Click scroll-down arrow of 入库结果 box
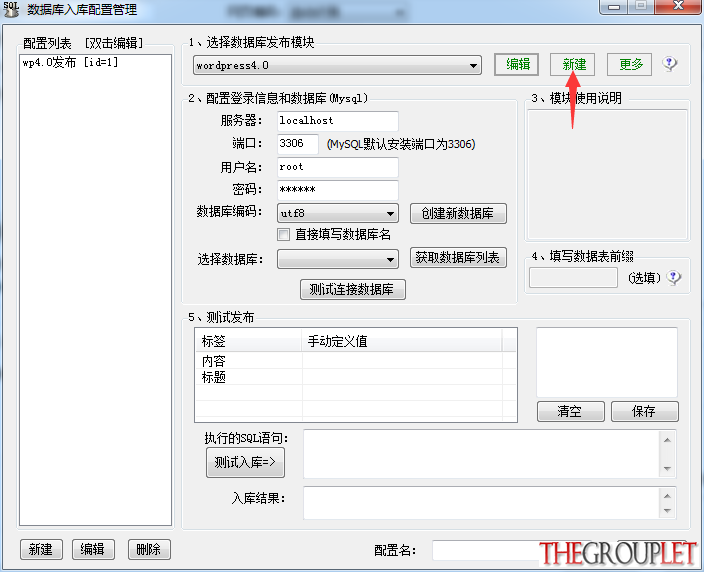The height and width of the screenshot is (572, 704). coord(667,511)
